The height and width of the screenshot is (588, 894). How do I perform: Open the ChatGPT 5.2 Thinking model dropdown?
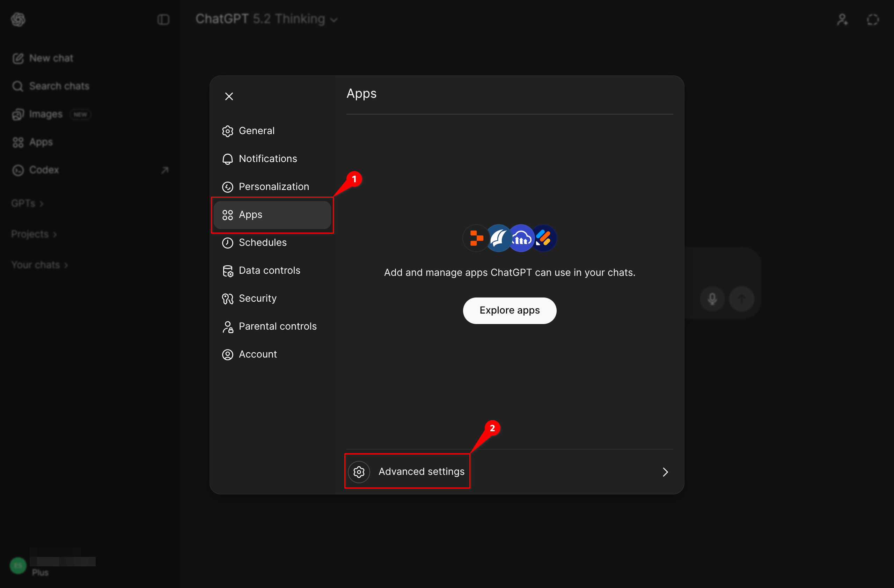[267, 19]
